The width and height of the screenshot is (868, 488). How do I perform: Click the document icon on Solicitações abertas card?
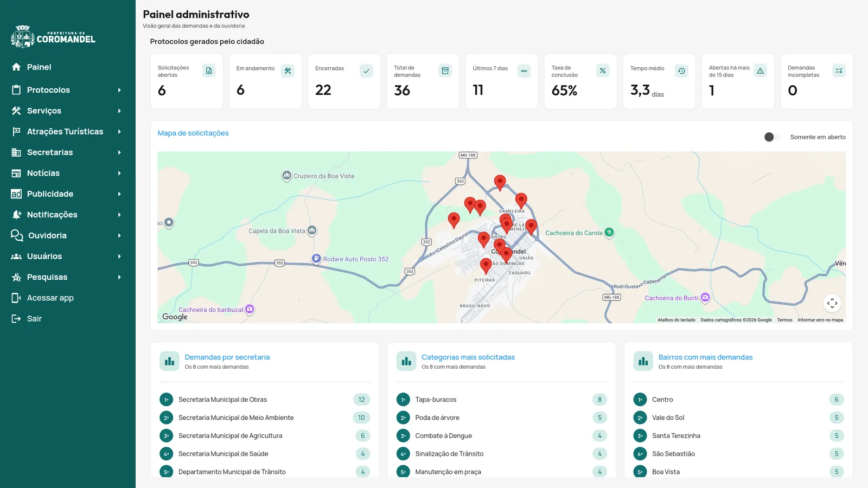(x=209, y=70)
